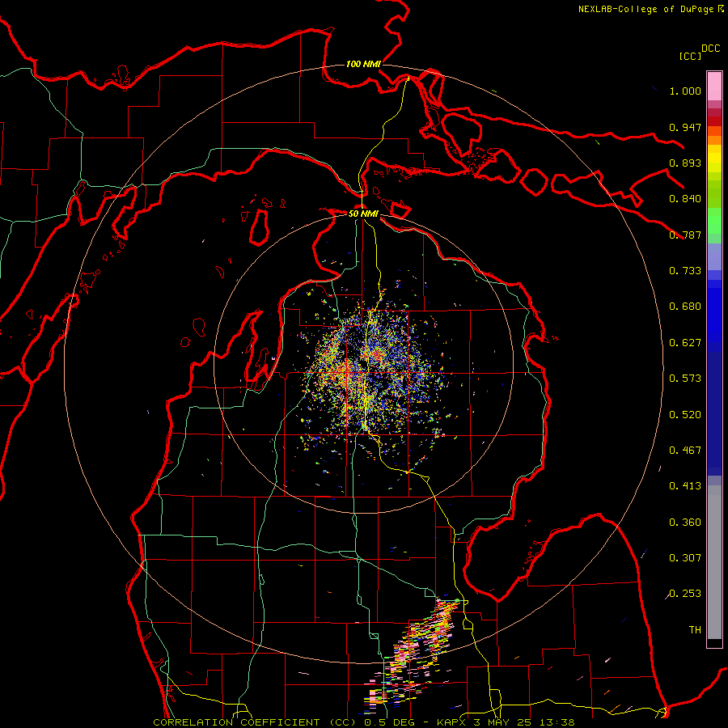The image size is (728, 728).
Task: Select the 0.253 scale value
Action: click(685, 594)
